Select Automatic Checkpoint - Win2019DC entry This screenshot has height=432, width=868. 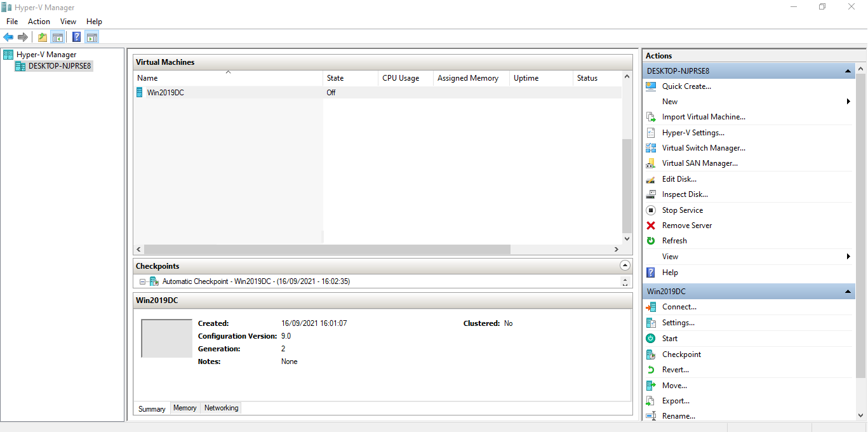tap(256, 281)
